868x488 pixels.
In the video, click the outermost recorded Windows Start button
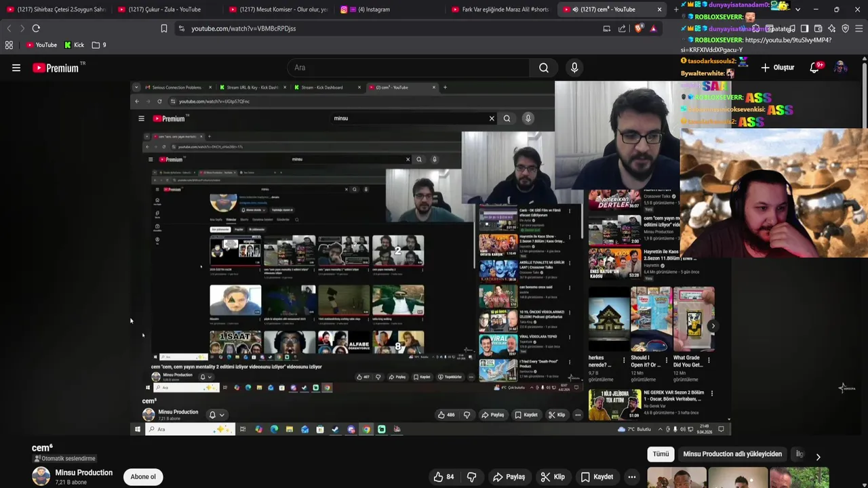pos(137,429)
